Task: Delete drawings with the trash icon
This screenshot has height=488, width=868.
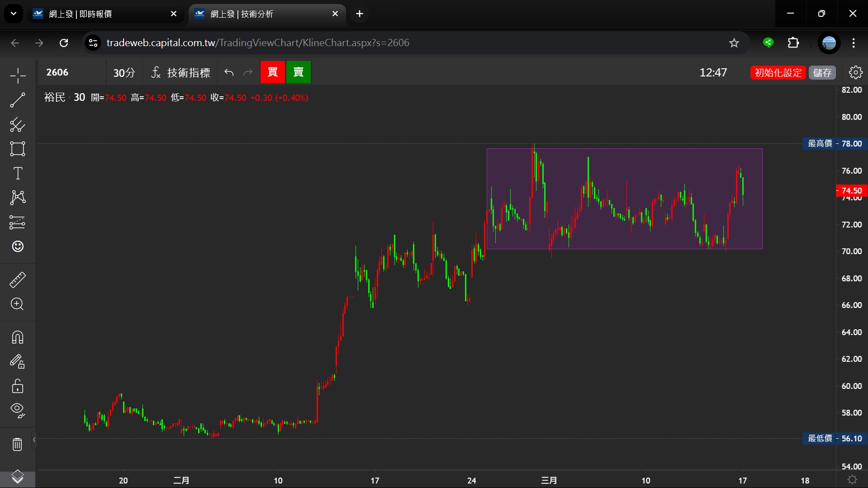Action: pyautogui.click(x=18, y=445)
